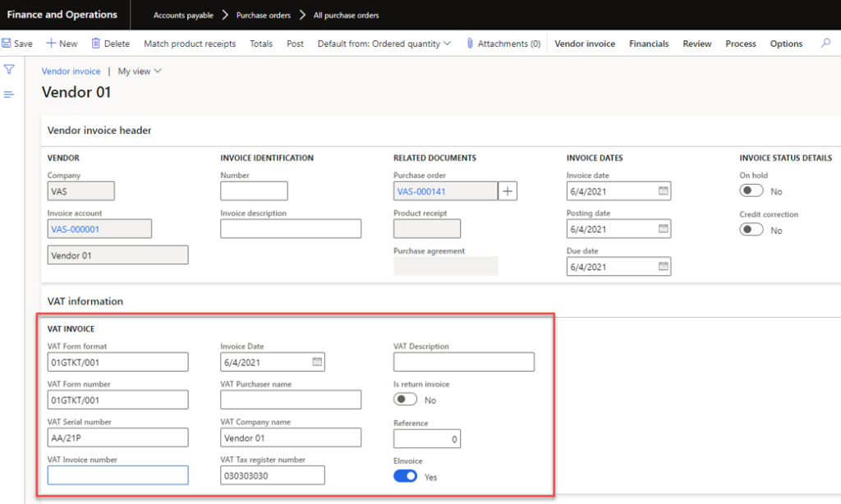Go to All purchase orders breadcrumb
The image size is (841, 504).
click(346, 15)
